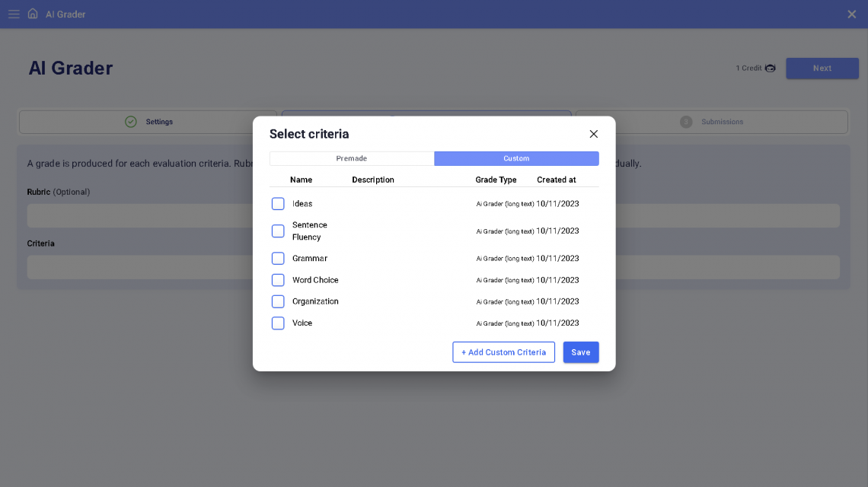Click the Next button
868x487 pixels.
point(822,68)
